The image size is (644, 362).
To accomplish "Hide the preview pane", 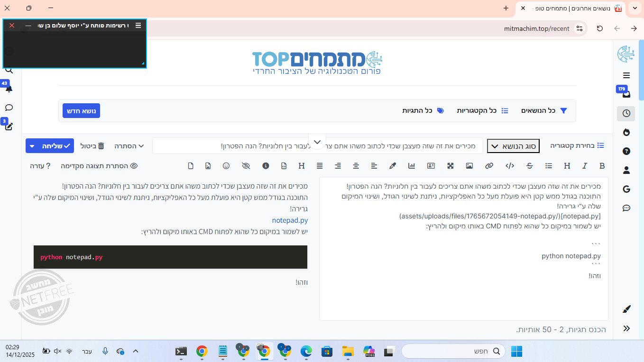I will tap(99, 166).
